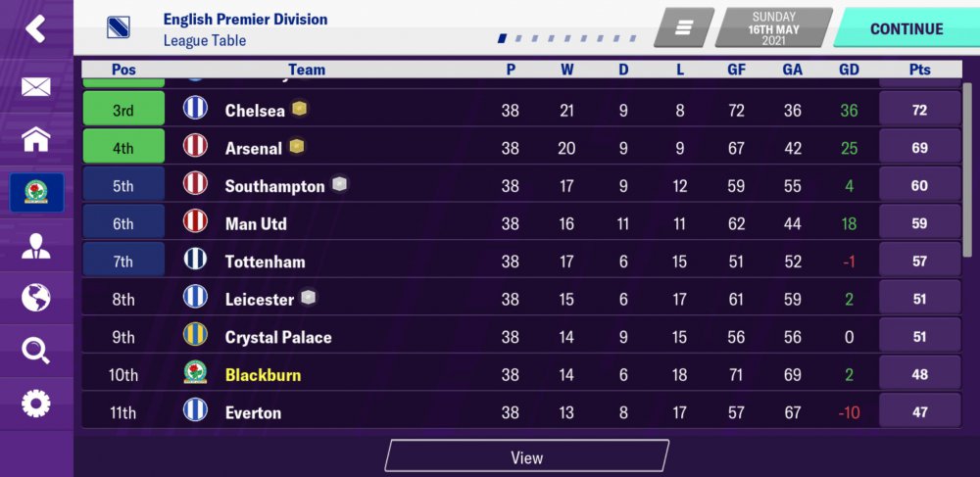The width and height of the screenshot is (980, 477).
Task: Open the Blackburn club badge in sidebar
Action: 36,192
